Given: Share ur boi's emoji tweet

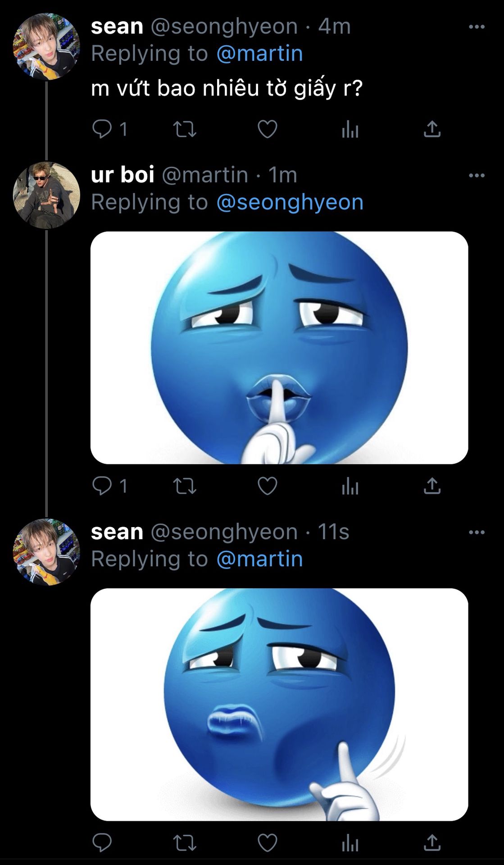Looking at the screenshot, I should [x=432, y=486].
